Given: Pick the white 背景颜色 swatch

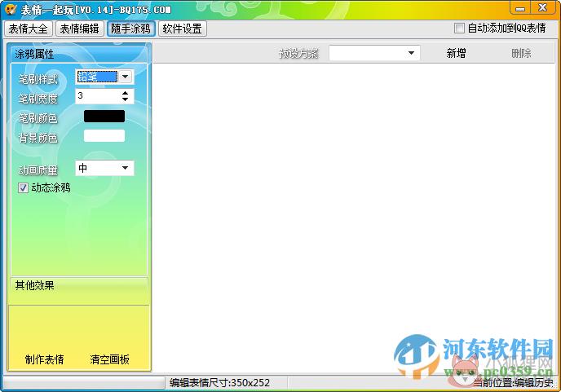Looking at the screenshot, I should point(104,136).
